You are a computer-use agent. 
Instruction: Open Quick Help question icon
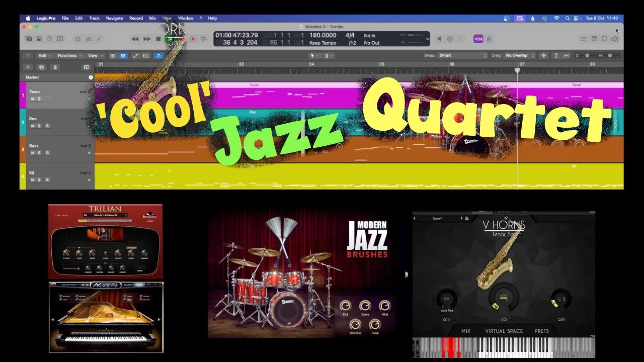point(49,39)
